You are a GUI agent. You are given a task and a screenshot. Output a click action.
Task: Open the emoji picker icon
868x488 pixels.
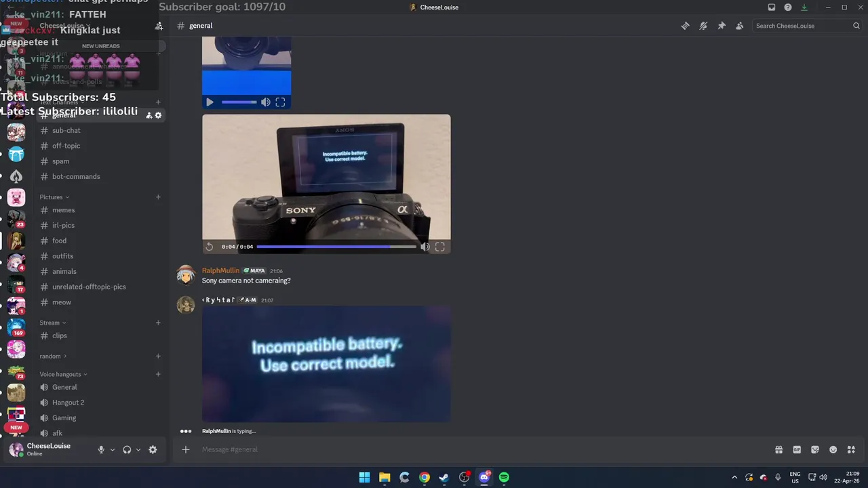click(x=833, y=449)
